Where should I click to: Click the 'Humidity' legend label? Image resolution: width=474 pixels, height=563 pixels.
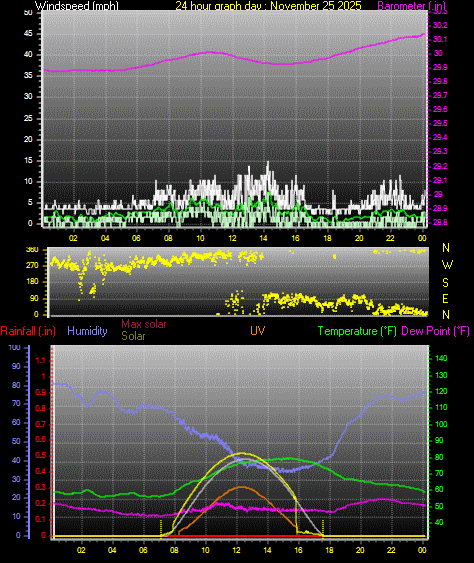(x=87, y=331)
